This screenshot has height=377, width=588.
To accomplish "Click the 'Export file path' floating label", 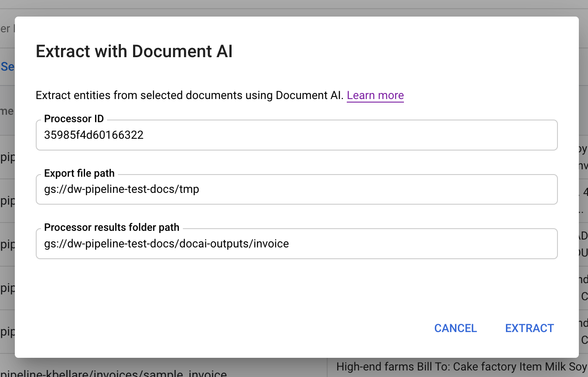I will click(x=79, y=173).
